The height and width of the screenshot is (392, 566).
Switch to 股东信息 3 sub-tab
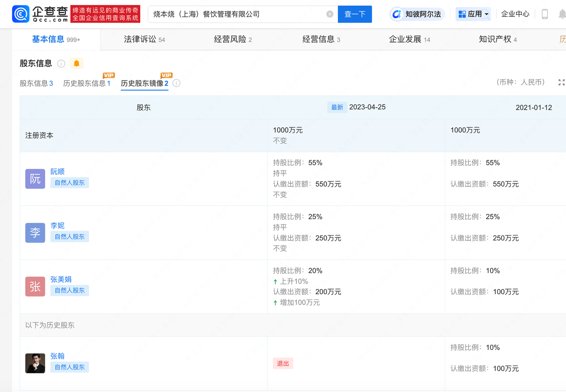pos(36,83)
